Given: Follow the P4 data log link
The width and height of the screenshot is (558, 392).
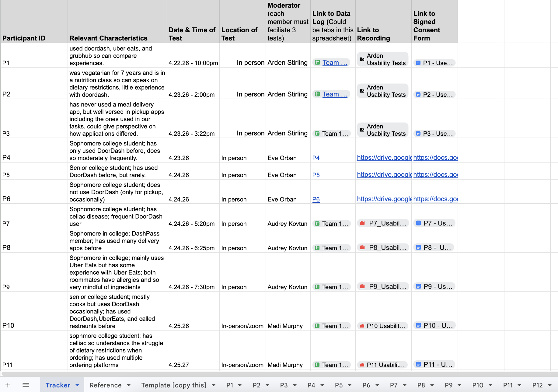Looking at the screenshot, I should pos(316,158).
